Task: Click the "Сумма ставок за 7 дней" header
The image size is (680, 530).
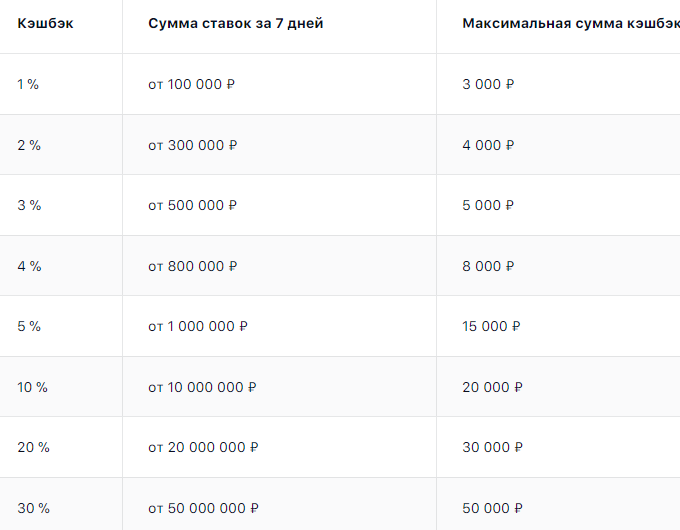Action: point(235,23)
